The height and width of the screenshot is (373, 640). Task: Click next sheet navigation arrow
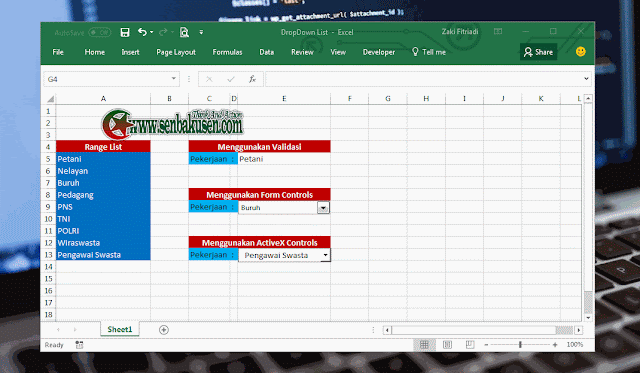pos(75,330)
